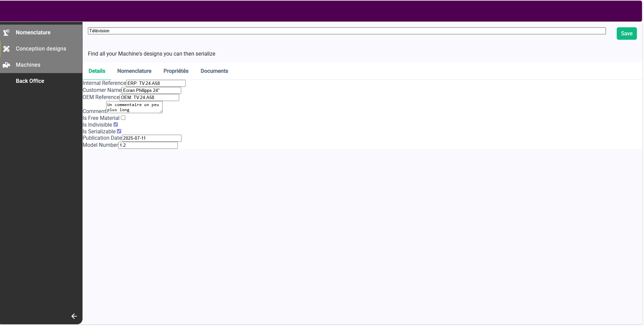
Task: Open Nomenclature in the sidebar
Action: click(x=41, y=33)
